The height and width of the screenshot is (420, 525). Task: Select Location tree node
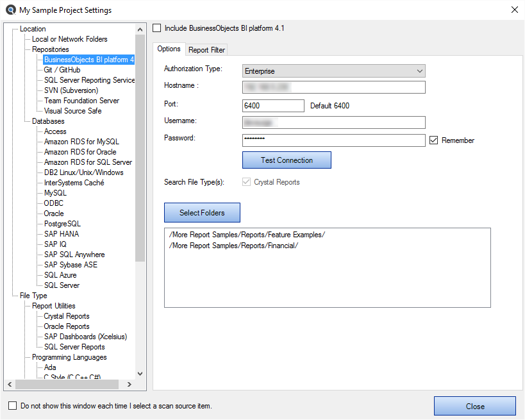[33, 29]
